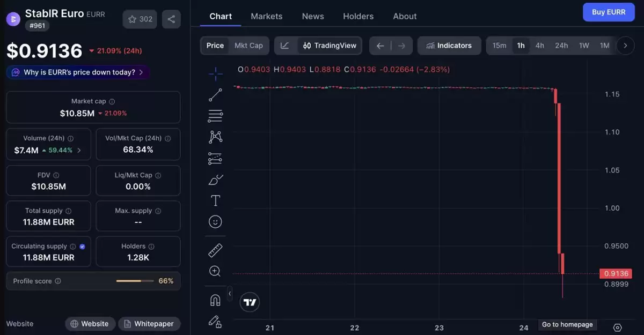Viewport: 644px width, 335px height.
Task: Open the Holders tab
Action: coord(358,16)
